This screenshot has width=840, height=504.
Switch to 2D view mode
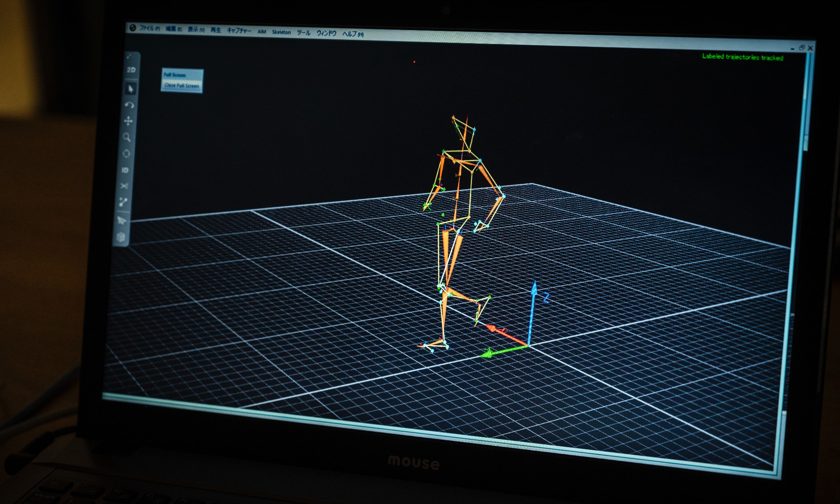(x=131, y=70)
